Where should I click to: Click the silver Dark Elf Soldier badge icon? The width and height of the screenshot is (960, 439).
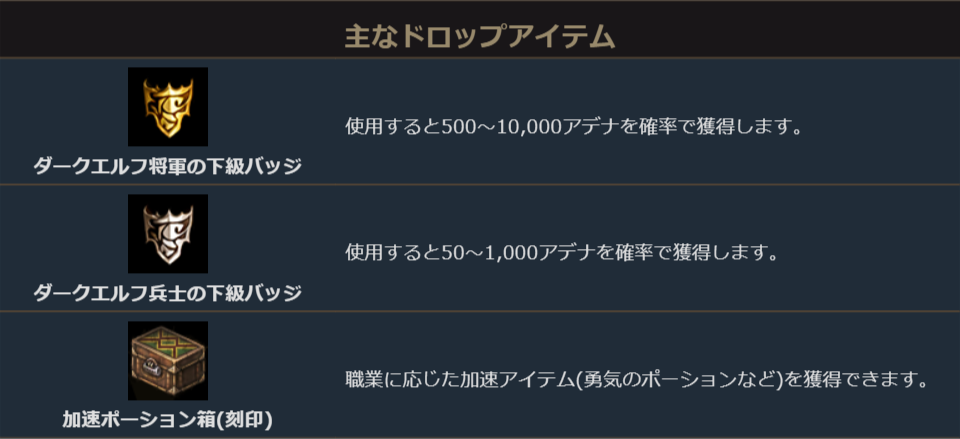(167, 234)
